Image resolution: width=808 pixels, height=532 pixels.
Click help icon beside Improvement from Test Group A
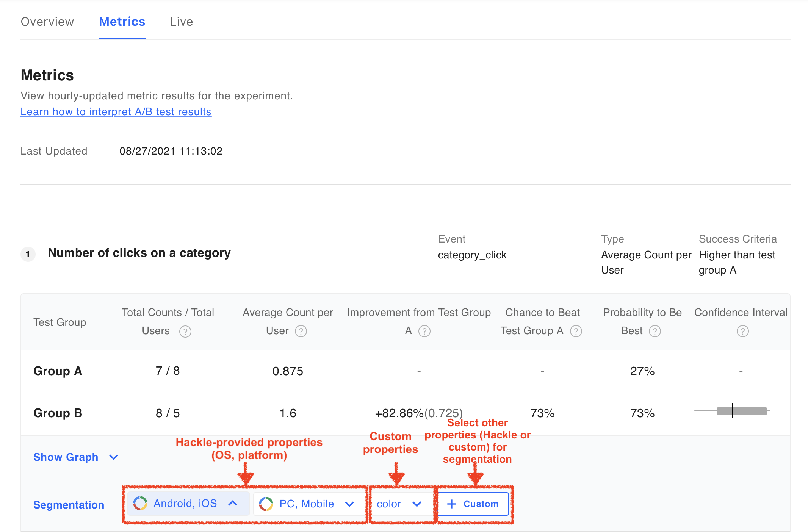coord(424,332)
